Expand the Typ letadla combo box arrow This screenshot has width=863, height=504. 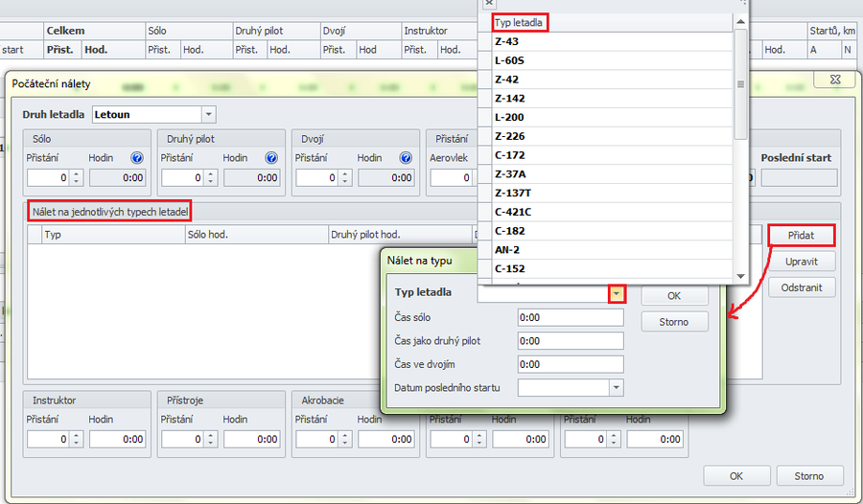(x=618, y=294)
